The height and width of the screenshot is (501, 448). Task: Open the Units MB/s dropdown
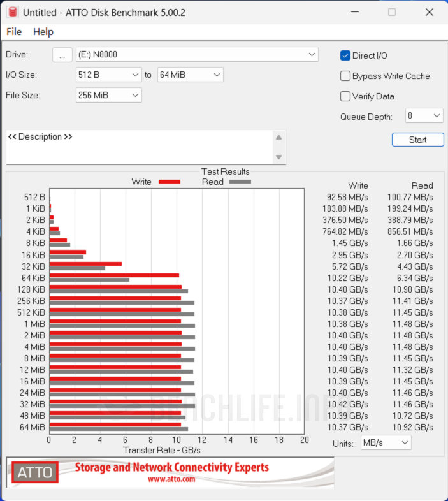(x=386, y=443)
